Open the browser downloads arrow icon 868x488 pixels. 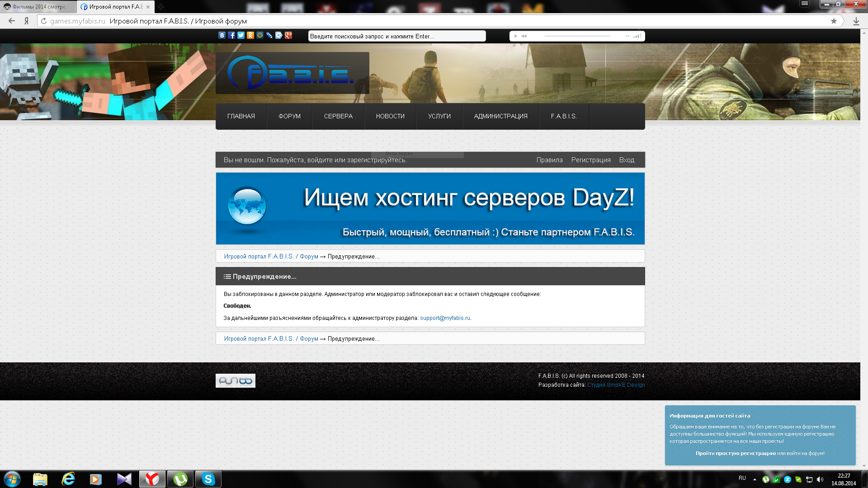pos(856,21)
